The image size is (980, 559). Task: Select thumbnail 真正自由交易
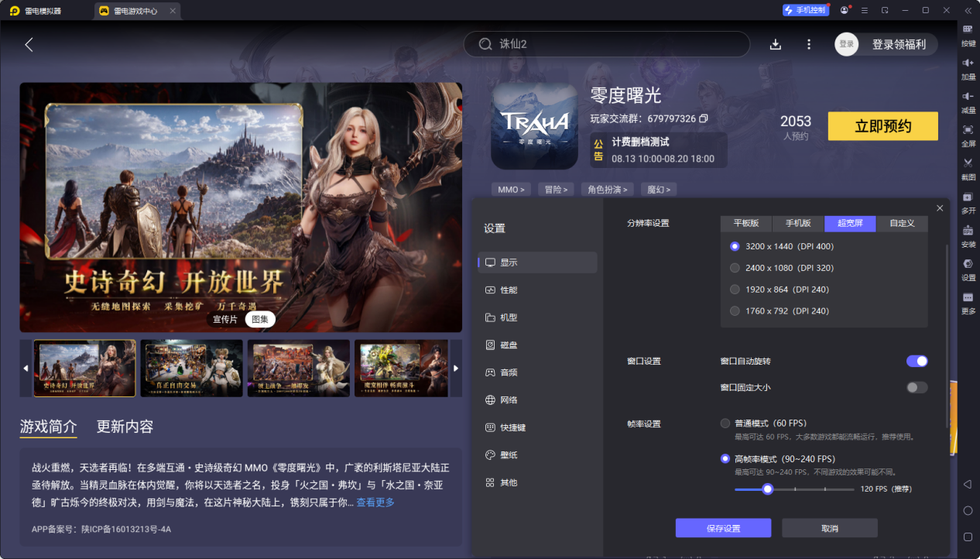(191, 368)
